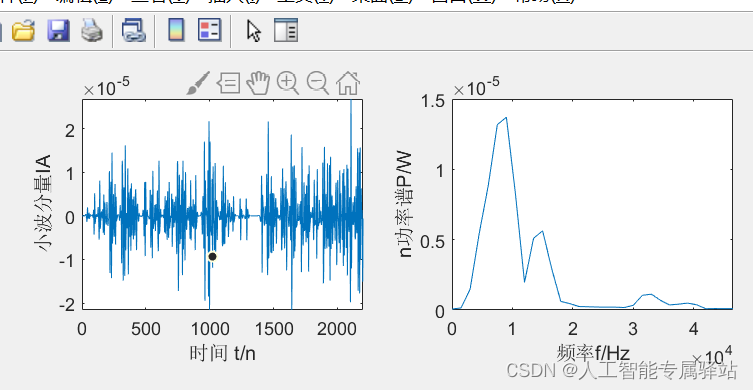Select the 小波分量IA y-axis label
The height and width of the screenshot is (390, 753).
pyautogui.click(x=43, y=203)
